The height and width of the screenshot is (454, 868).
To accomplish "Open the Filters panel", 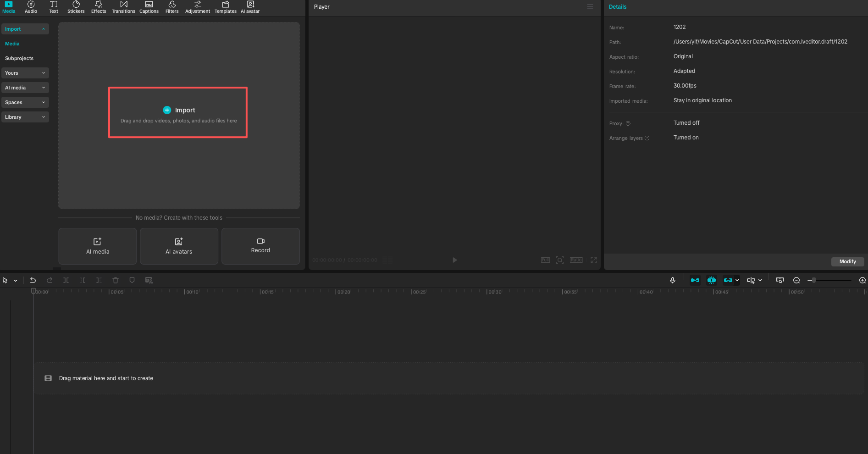I will (x=172, y=7).
